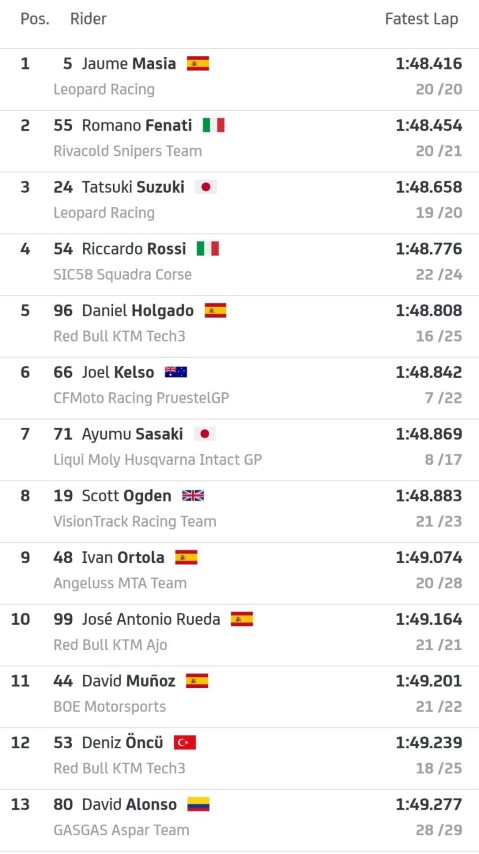Click rider number 44 for David Muñoz
Image resolution: width=479 pixels, height=854 pixels.
pos(63,681)
